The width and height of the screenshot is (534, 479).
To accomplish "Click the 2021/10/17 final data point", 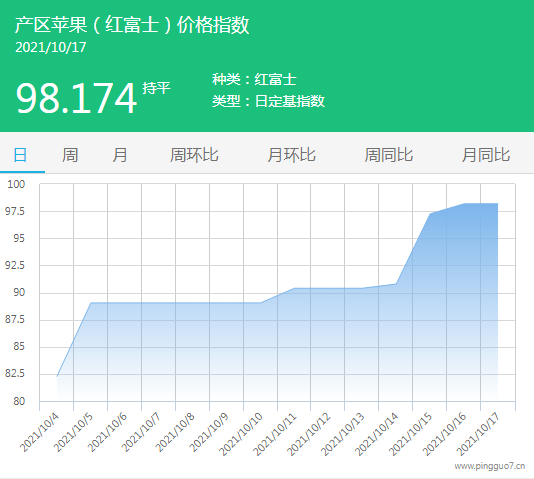I will point(498,203).
